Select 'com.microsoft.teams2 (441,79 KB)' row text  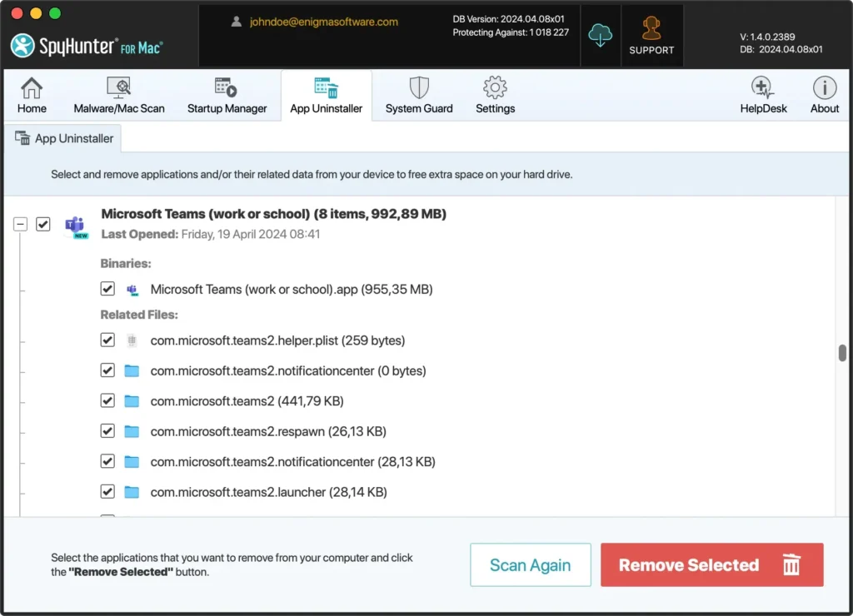[247, 401]
